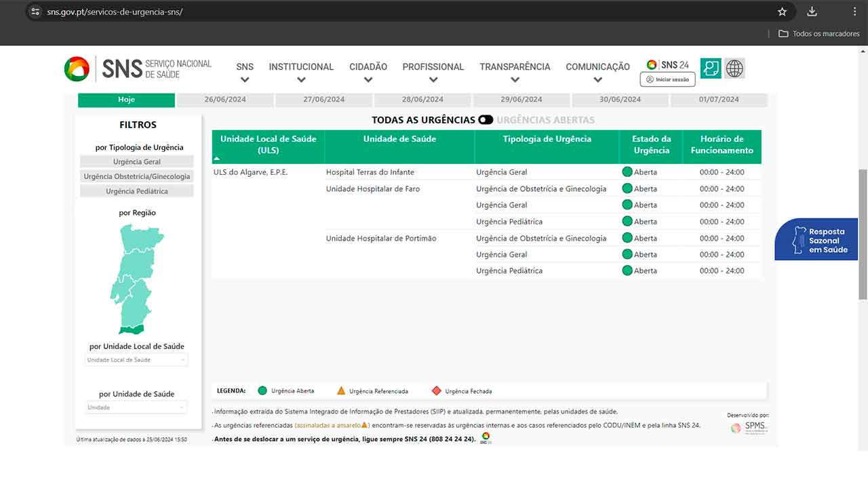The height and width of the screenshot is (488, 868).
Task: Filter by Urgência Pediátrica
Action: pos(137,191)
